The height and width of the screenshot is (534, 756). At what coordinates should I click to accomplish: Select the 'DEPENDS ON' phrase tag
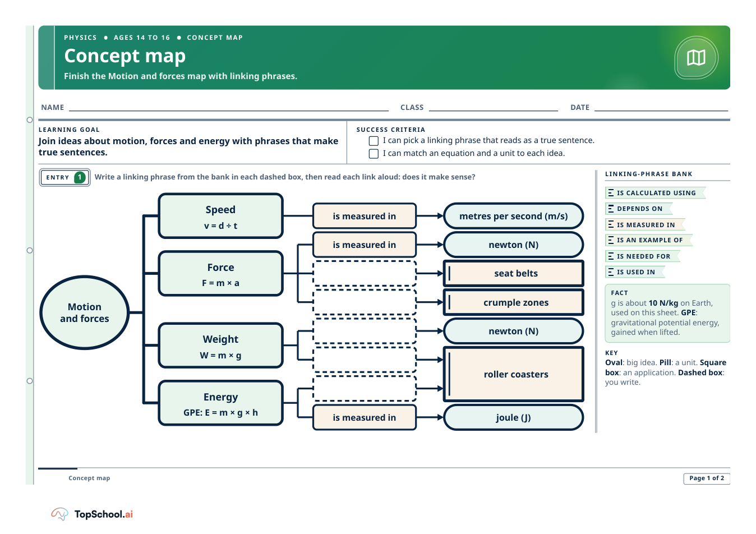click(639, 209)
